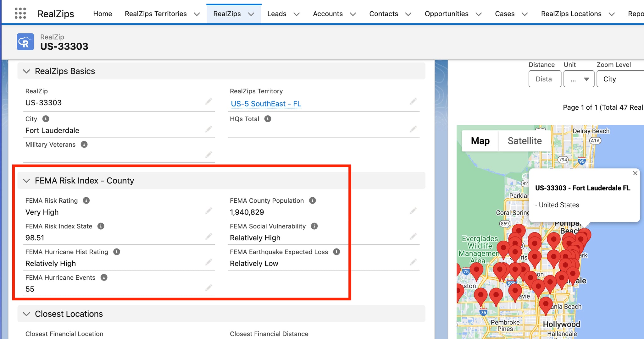Go to the Home tab
Screen dimensions: 644x339
(x=103, y=14)
